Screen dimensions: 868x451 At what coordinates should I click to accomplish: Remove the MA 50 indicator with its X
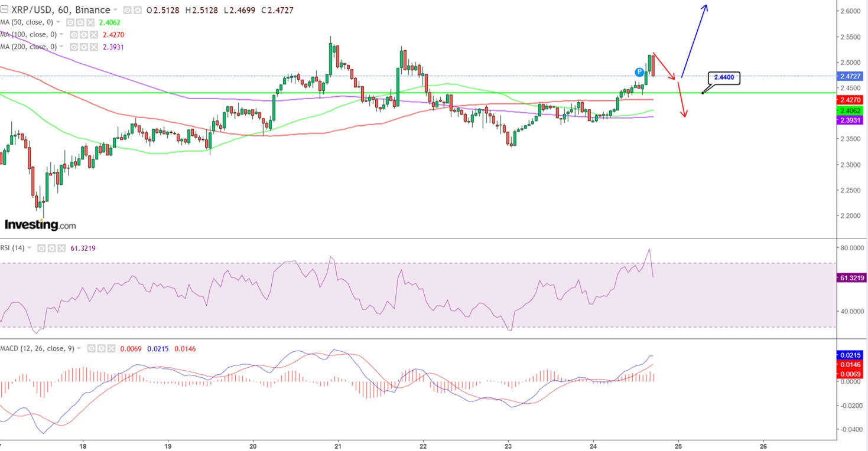(x=90, y=22)
